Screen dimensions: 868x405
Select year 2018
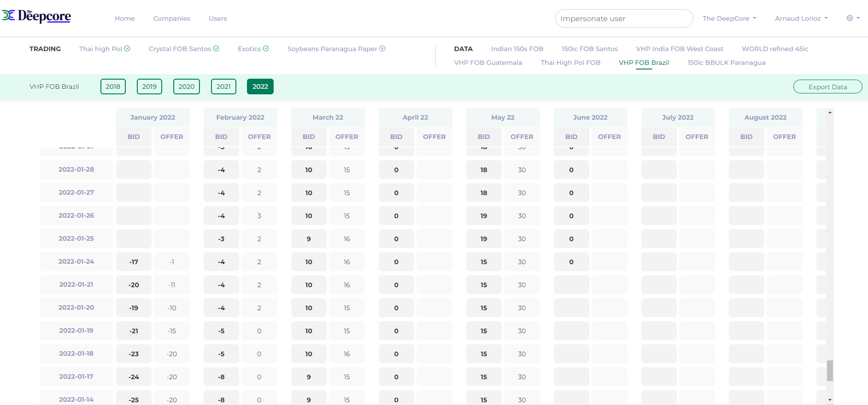113,87
